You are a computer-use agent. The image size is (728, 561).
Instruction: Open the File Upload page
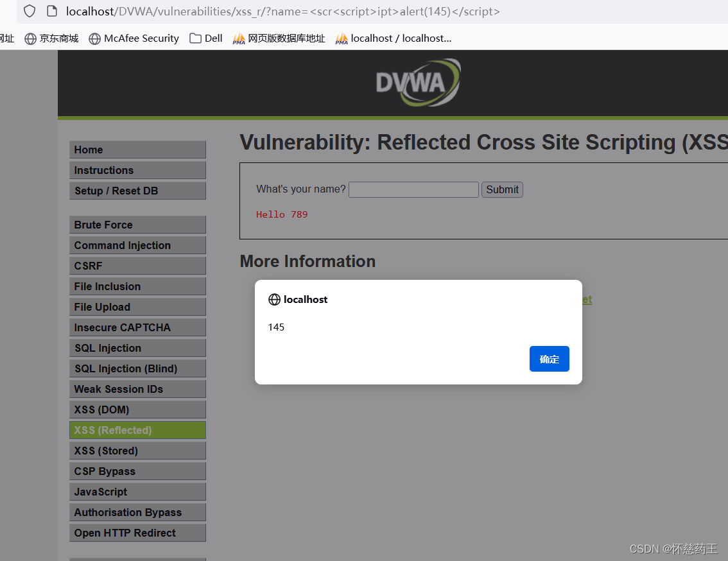tap(137, 307)
